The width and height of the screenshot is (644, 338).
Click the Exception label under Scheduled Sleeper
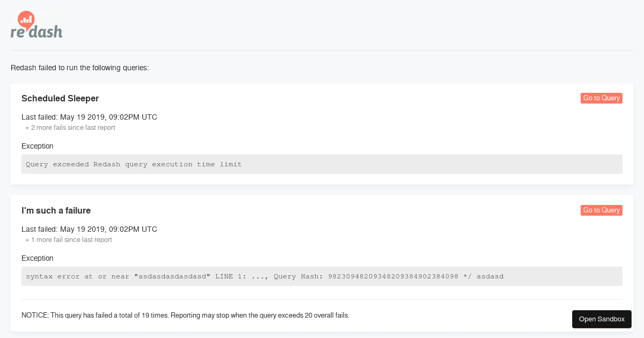point(37,146)
